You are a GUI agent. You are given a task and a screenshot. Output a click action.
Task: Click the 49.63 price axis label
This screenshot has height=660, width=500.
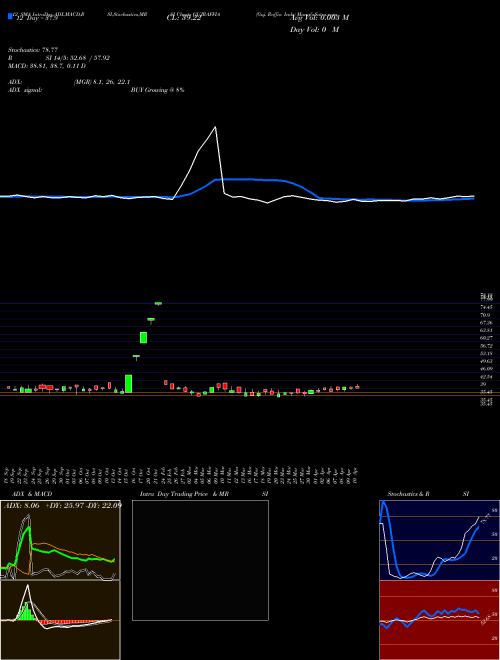click(x=486, y=361)
